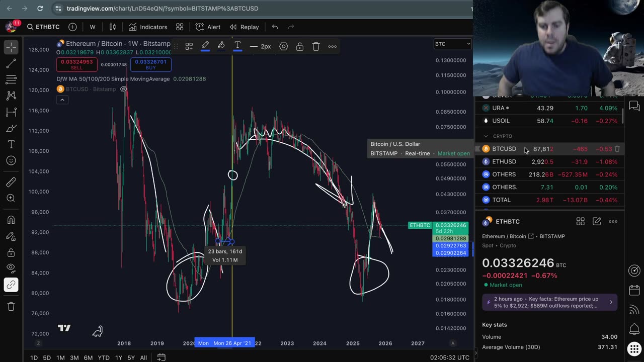Open ETHBTC details more options menu

click(x=613, y=221)
